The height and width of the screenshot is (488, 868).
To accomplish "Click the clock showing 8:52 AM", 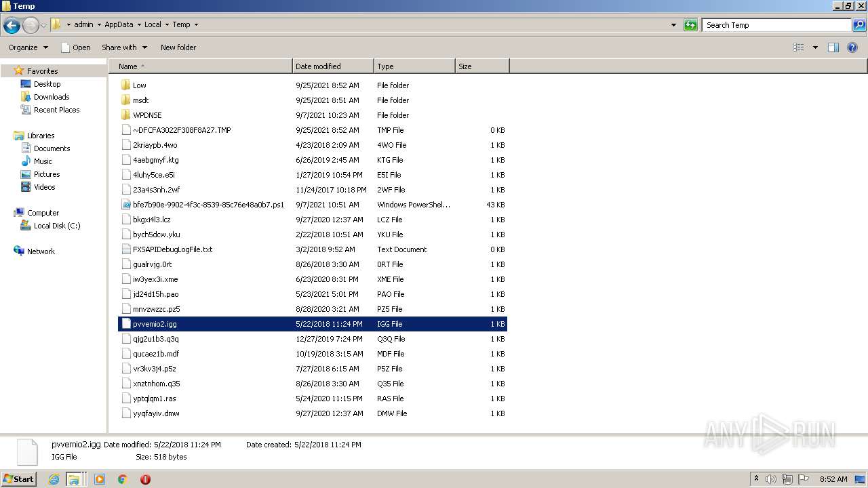I will pos(833,479).
